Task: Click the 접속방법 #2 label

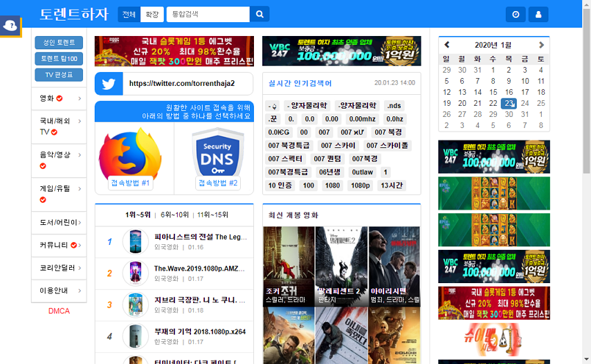Action: pyautogui.click(x=218, y=183)
